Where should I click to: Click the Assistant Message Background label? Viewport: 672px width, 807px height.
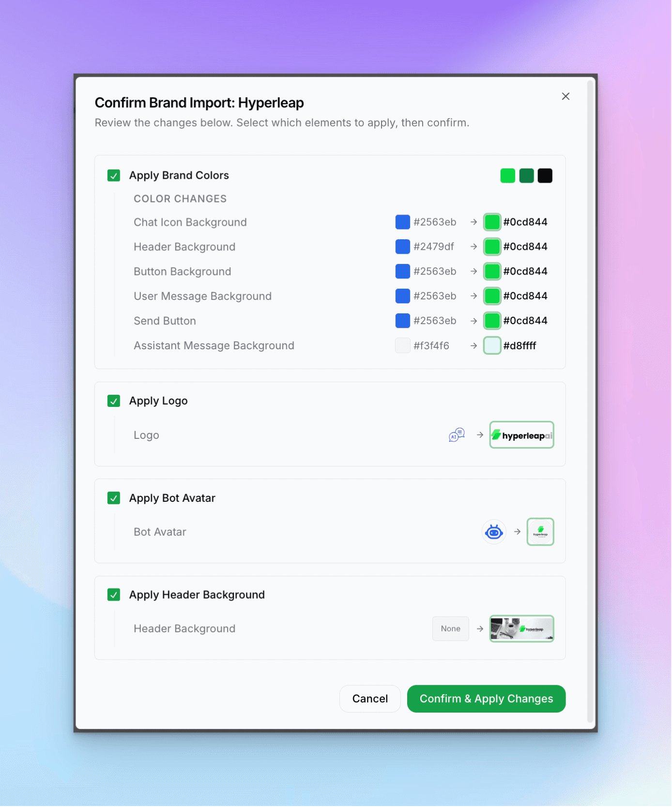click(214, 345)
